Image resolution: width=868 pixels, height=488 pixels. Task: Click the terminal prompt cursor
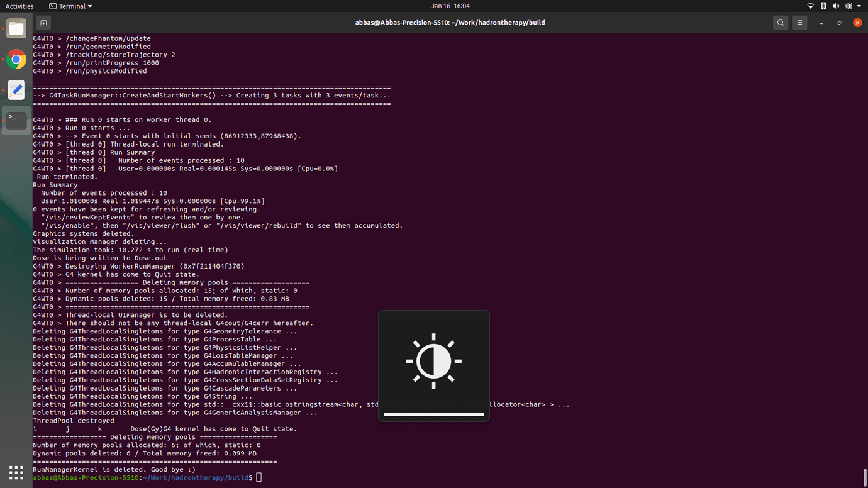pos(259,478)
